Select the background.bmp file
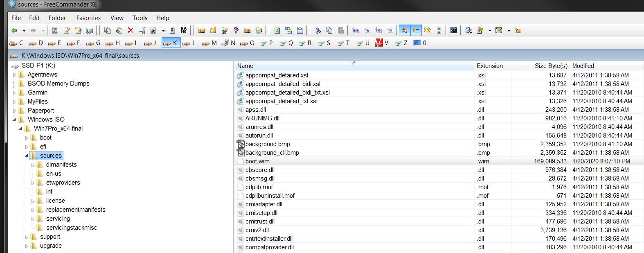 click(x=268, y=144)
